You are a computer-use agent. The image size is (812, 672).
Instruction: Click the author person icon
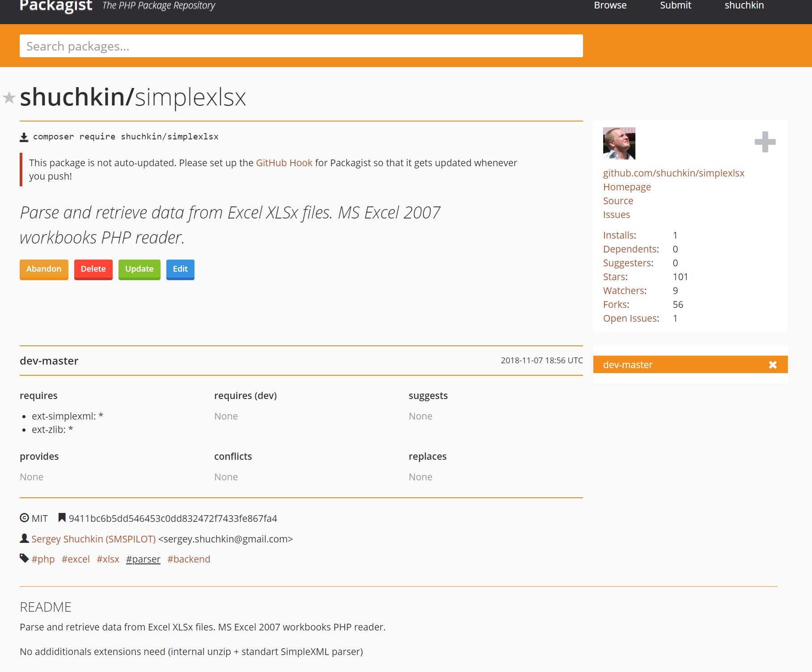tap(25, 538)
